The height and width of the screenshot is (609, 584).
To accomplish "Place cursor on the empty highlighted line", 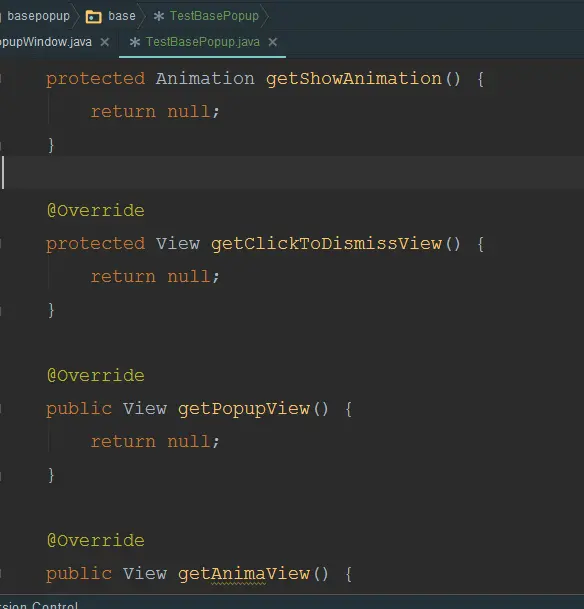I will point(292,172).
